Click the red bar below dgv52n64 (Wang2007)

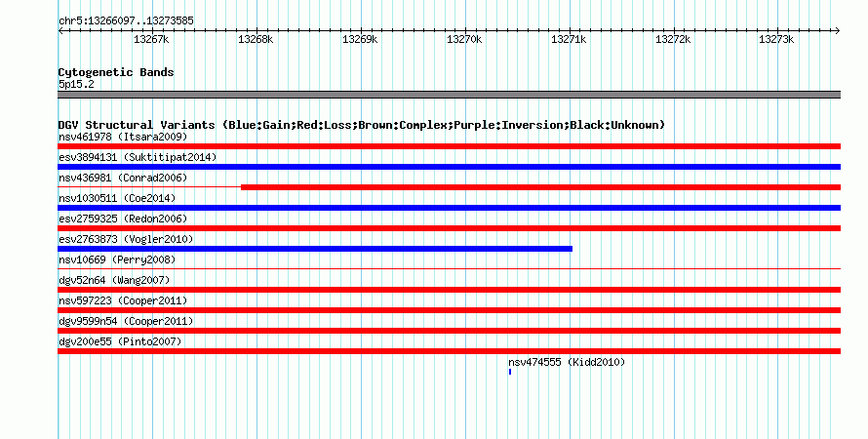point(449,290)
